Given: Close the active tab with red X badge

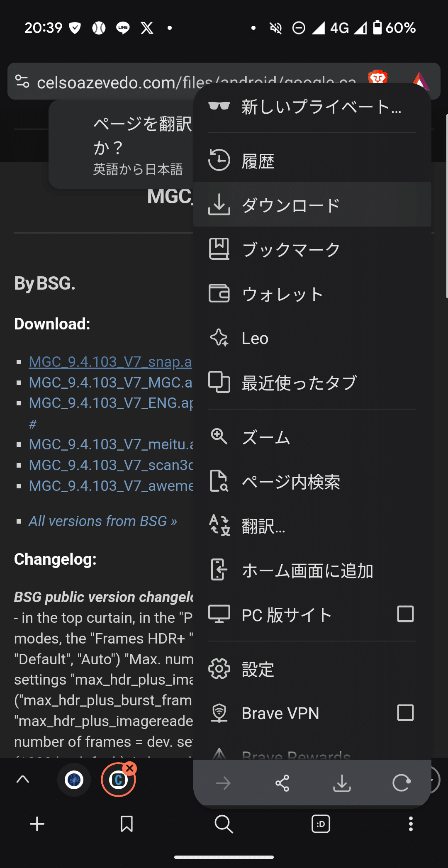Looking at the screenshot, I should coord(130,768).
